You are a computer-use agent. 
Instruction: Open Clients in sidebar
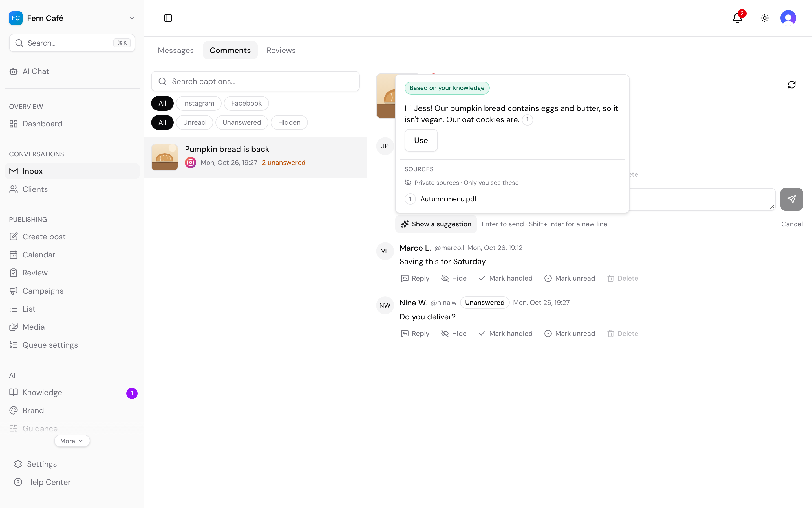[72, 189]
